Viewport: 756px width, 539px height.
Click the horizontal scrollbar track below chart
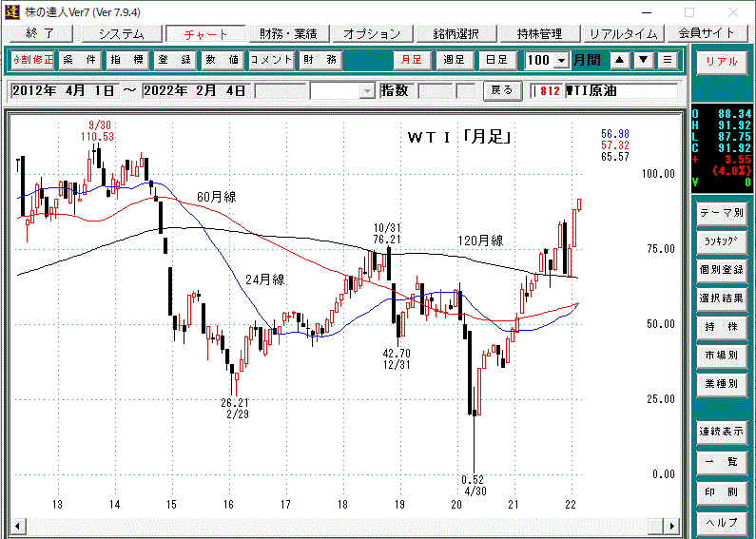pos(342,526)
